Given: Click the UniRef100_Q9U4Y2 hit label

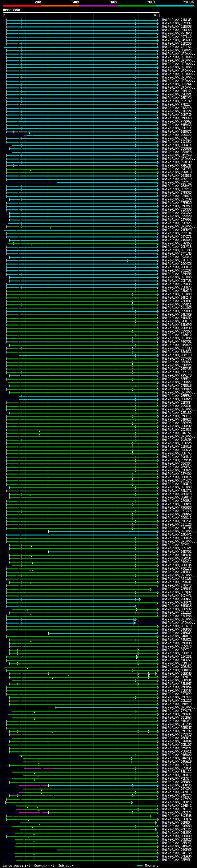Looking at the screenshot, I should [x=177, y=535].
